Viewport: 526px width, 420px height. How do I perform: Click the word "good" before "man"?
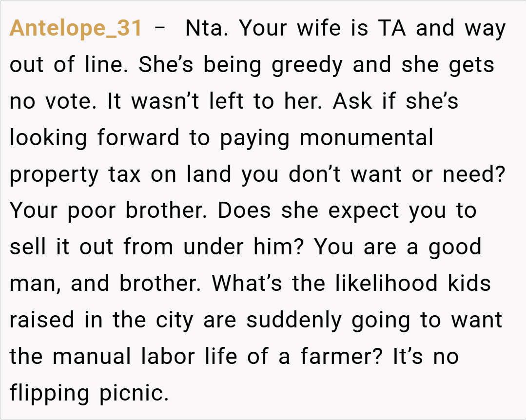point(455,247)
